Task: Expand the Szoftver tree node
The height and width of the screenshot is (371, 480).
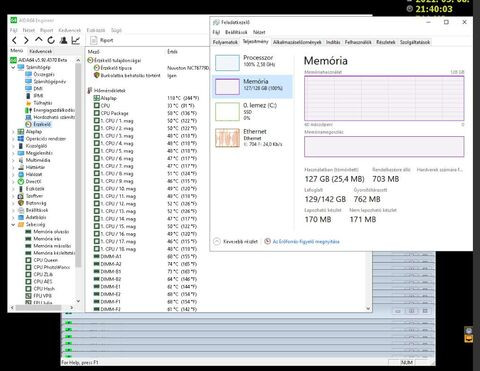Action: [x=13, y=196]
